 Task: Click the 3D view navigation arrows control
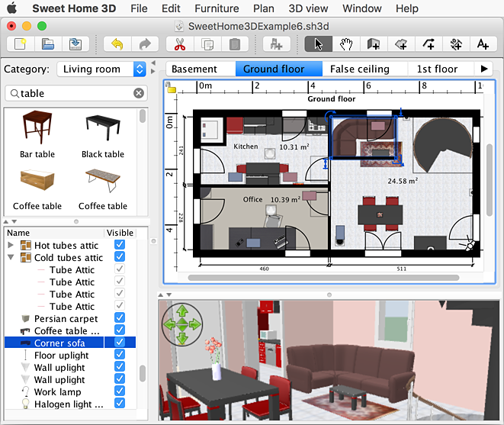(181, 324)
